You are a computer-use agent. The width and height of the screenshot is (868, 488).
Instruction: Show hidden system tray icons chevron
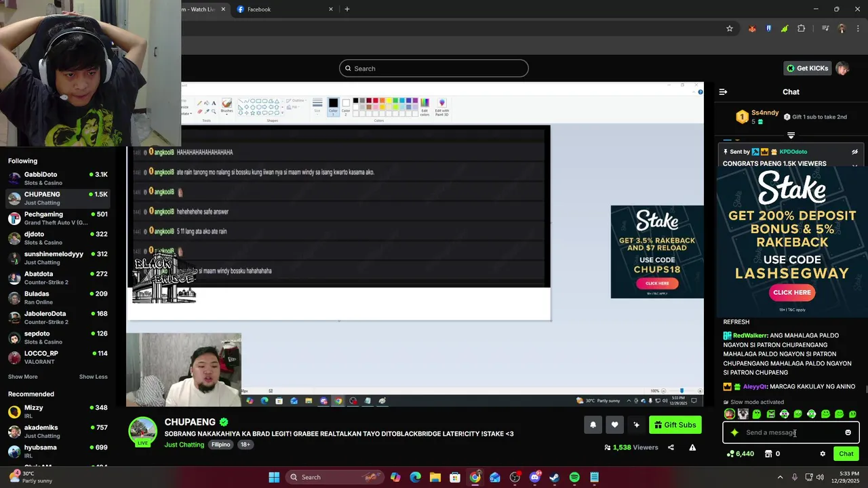click(x=780, y=477)
